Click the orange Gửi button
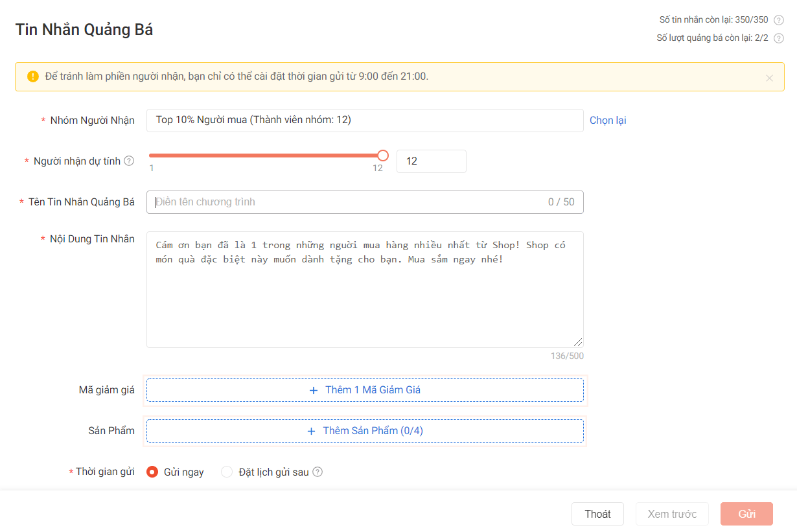Viewport: 797px width, 532px height. coord(746,514)
